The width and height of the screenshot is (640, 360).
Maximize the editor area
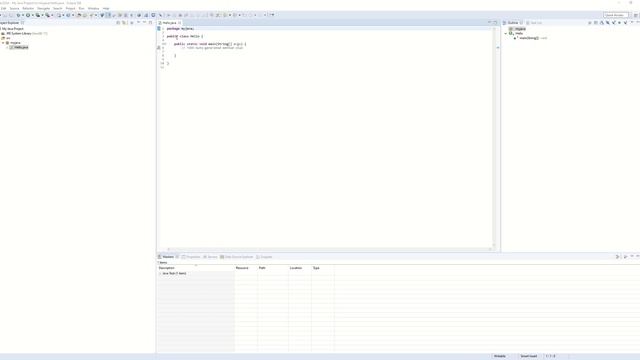(496, 23)
